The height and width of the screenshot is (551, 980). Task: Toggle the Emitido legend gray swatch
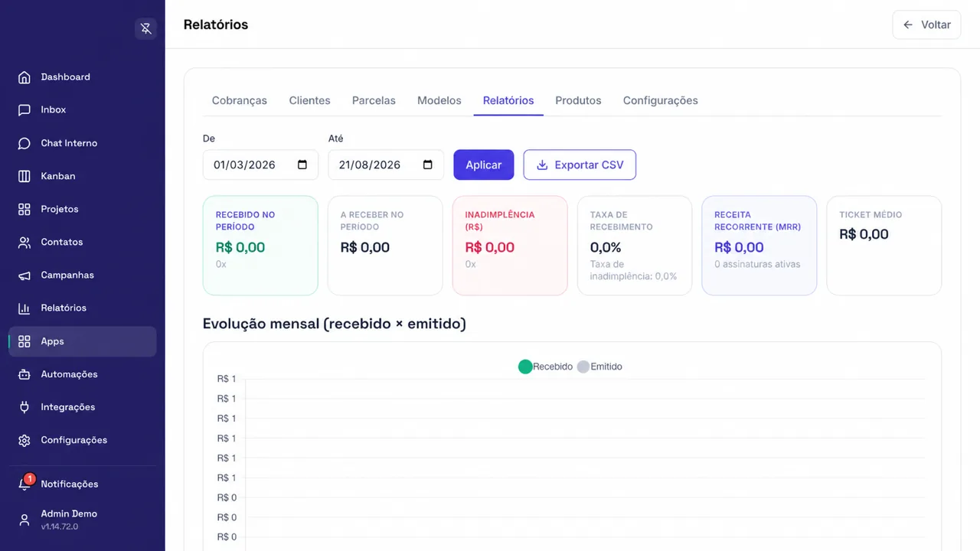point(583,367)
